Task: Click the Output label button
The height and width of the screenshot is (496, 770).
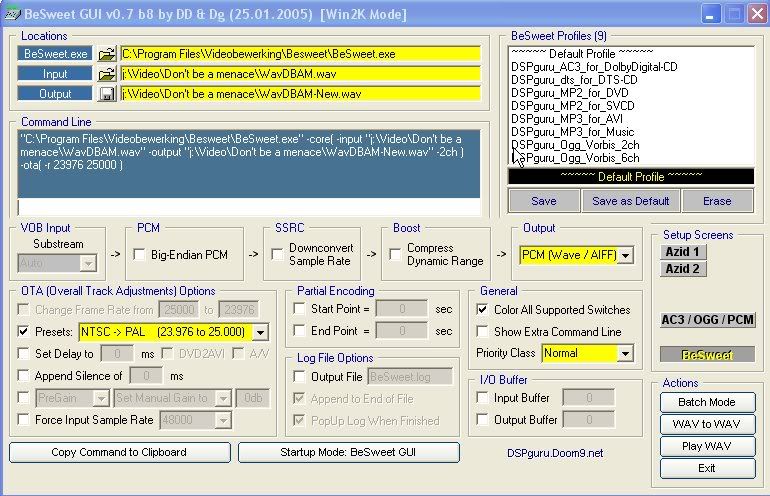Action: click(x=55, y=94)
